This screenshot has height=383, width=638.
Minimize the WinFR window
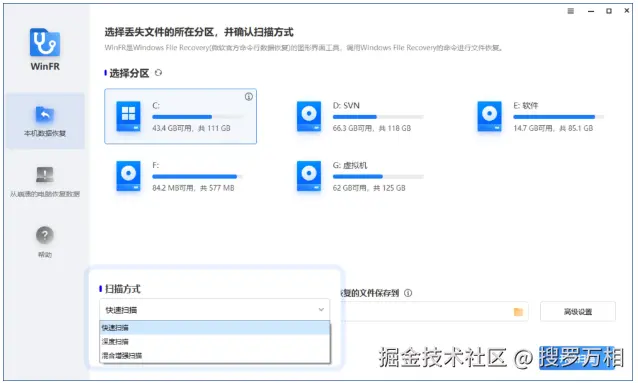coord(591,11)
